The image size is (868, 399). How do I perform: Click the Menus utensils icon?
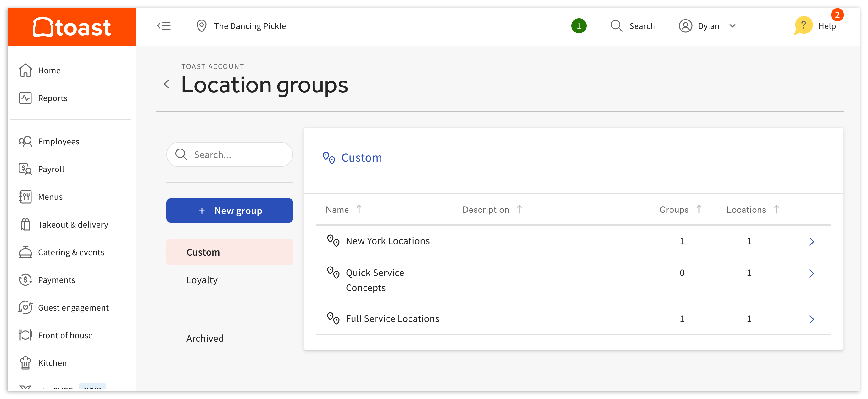coord(25,197)
